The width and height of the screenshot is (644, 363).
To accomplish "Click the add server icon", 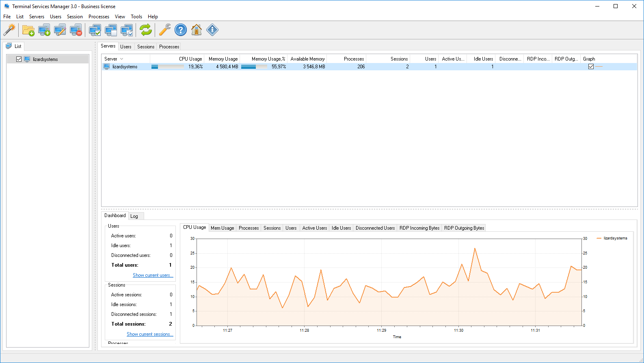I will [x=44, y=30].
